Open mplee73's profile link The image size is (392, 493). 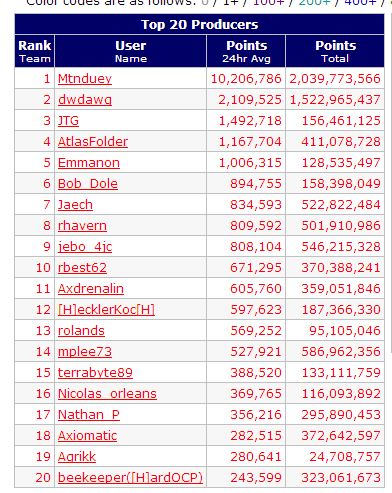85,352
